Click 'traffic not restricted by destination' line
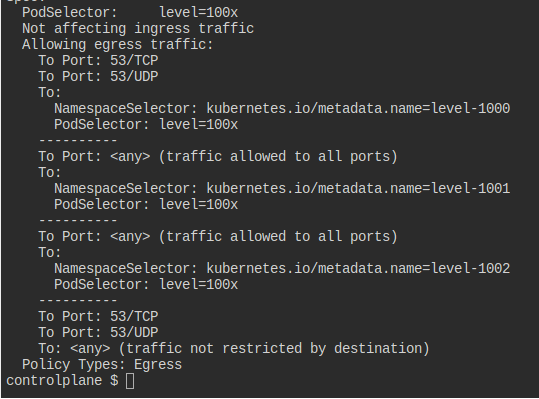Screen dimensions: 539x399 (x=234, y=348)
